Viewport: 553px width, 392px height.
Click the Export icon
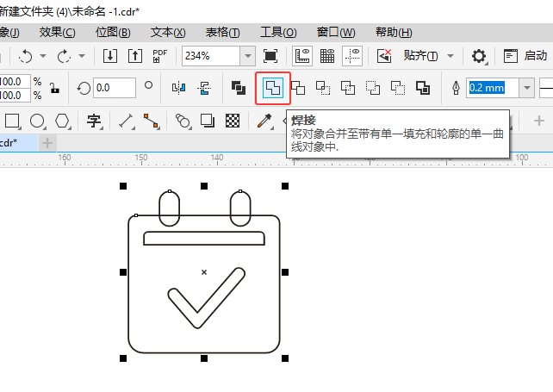tap(135, 56)
